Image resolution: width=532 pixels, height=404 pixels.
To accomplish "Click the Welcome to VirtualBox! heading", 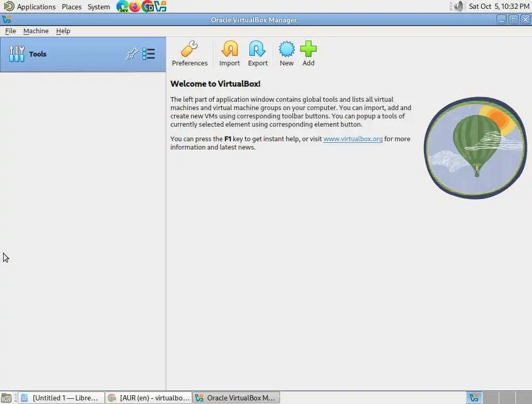I will pyautogui.click(x=216, y=84).
